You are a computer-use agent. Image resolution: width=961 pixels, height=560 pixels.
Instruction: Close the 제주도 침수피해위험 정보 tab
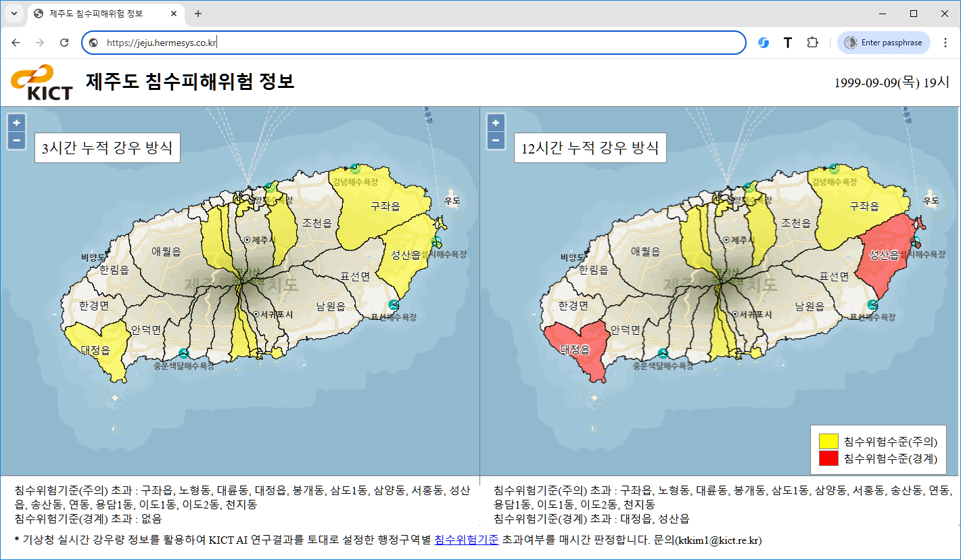pyautogui.click(x=174, y=14)
